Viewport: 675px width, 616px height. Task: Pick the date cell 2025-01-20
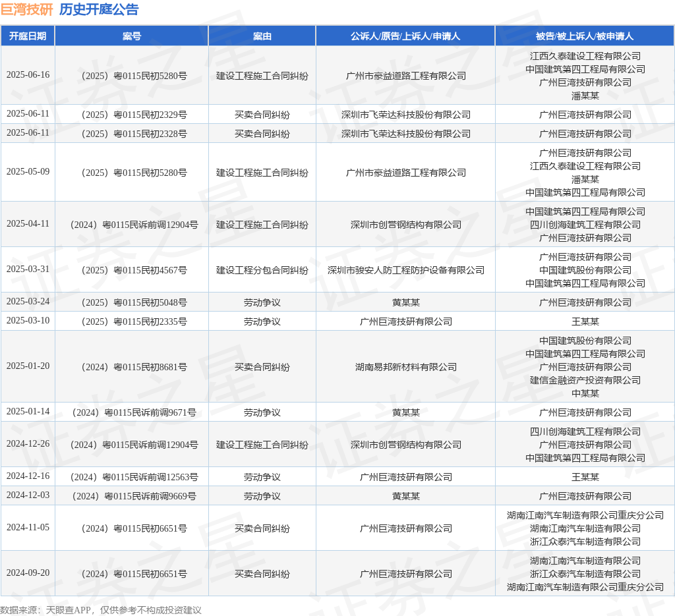click(28, 366)
